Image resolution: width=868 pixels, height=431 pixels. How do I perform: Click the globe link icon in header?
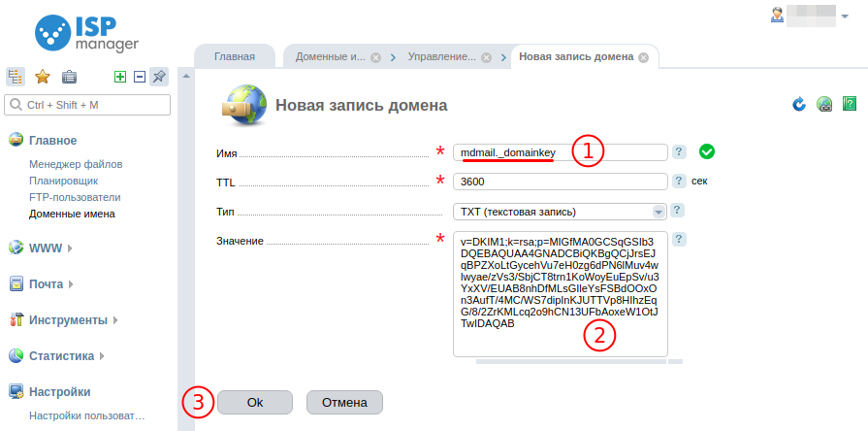coord(824,104)
